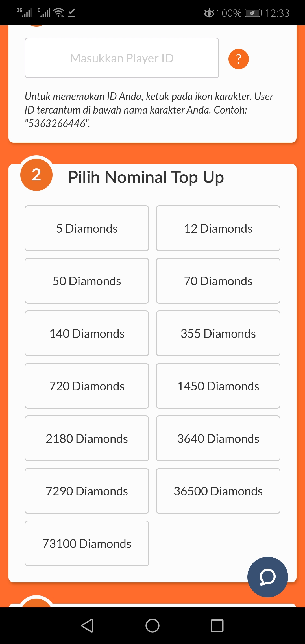Select 140 Diamonds top up amount
Image resolution: width=305 pixels, height=644 pixels.
(87, 333)
